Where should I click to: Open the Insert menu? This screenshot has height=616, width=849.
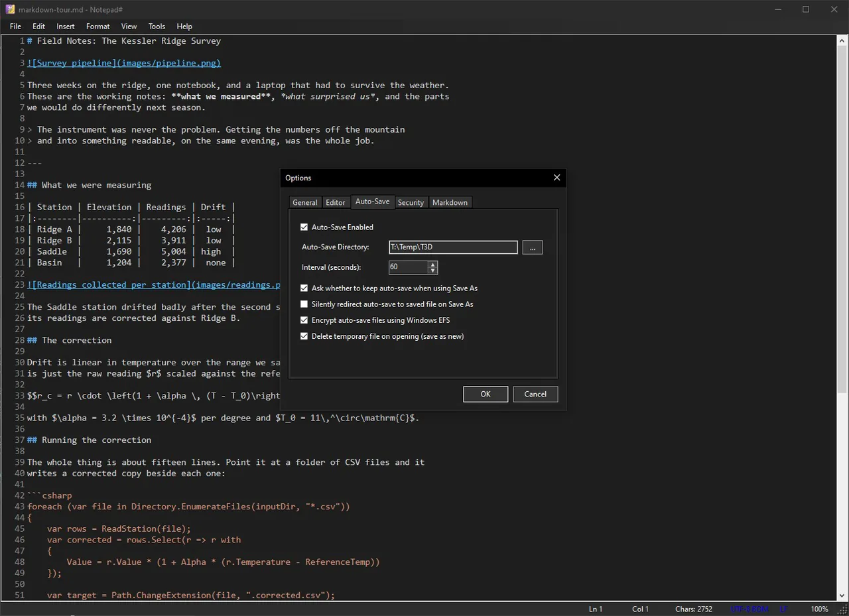(66, 27)
